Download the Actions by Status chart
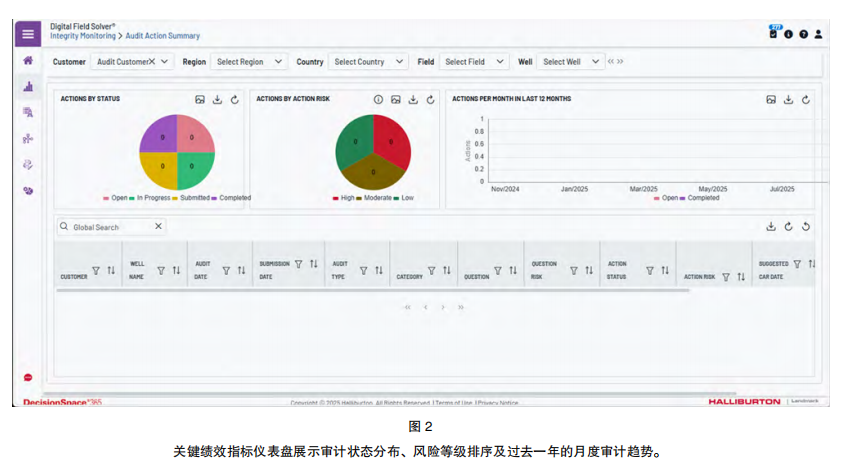This screenshot has height=463, width=851. tap(217, 100)
